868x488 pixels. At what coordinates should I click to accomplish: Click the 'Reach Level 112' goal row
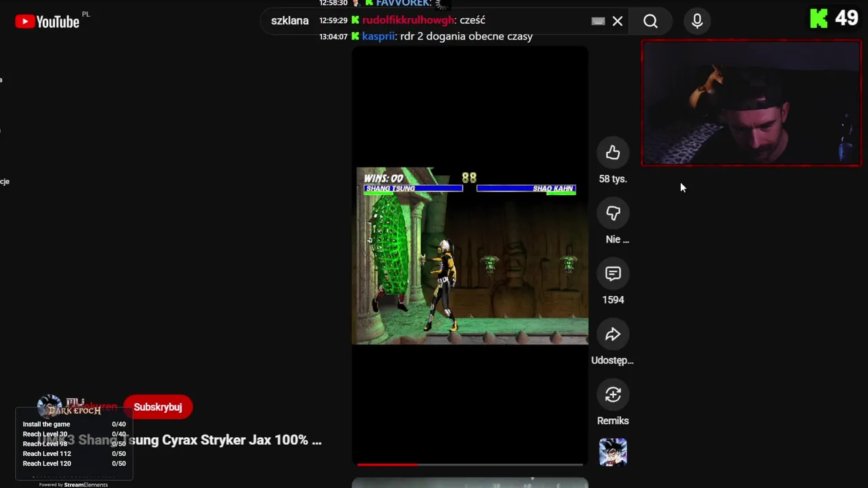pos(74,453)
